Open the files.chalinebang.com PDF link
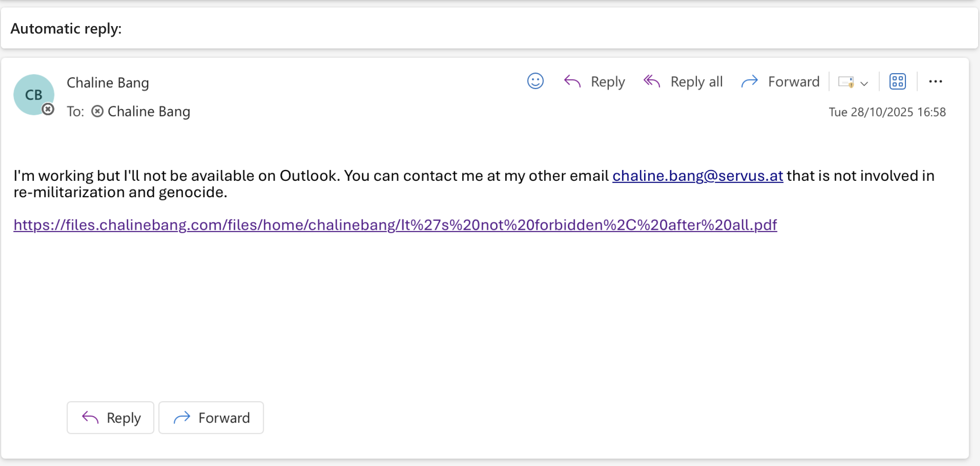Viewport: 980px width, 466px height. pyautogui.click(x=395, y=225)
